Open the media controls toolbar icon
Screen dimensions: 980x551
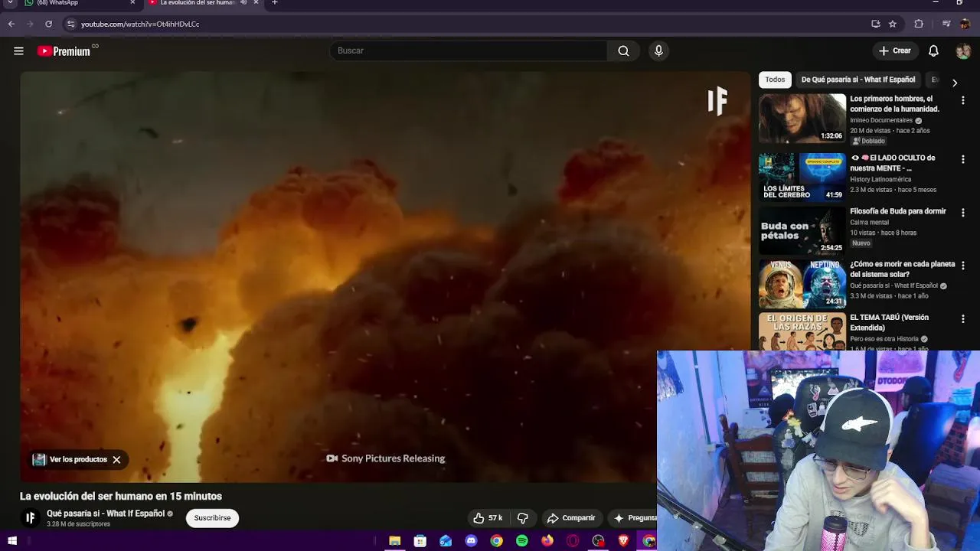click(x=946, y=24)
